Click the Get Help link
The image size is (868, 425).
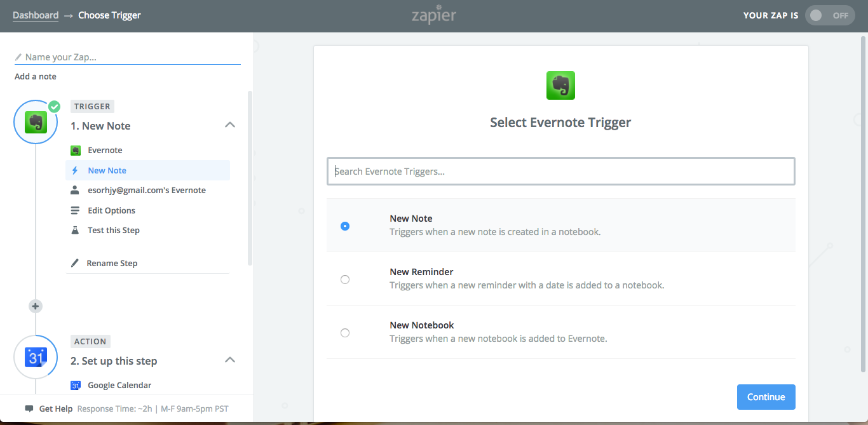coord(56,408)
